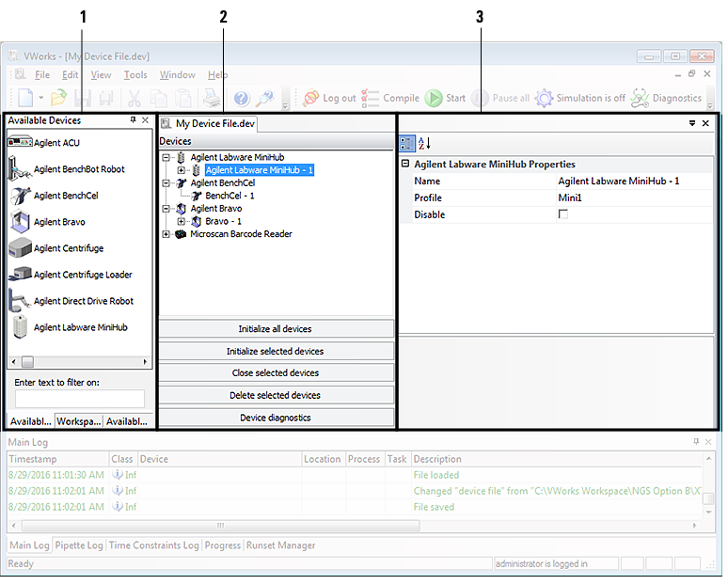Select Agilent Centrifuge Loader device
This screenshot has width=728, height=585.
click(x=71, y=275)
